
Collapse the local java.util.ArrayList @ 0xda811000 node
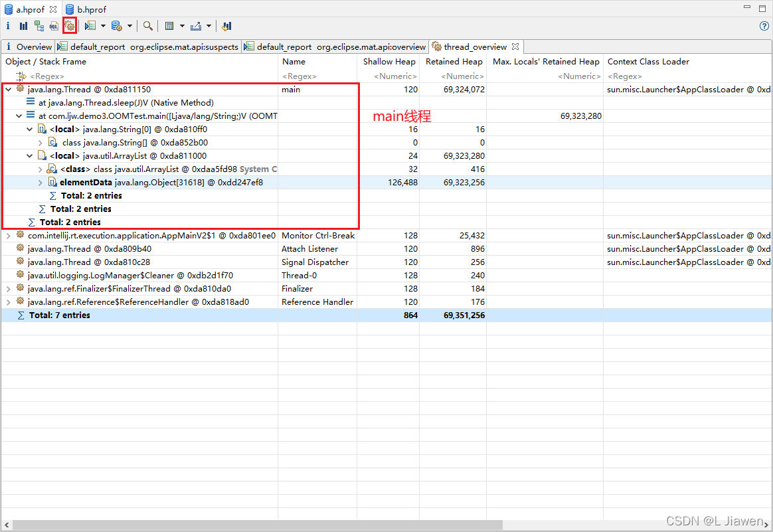click(30, 156)
